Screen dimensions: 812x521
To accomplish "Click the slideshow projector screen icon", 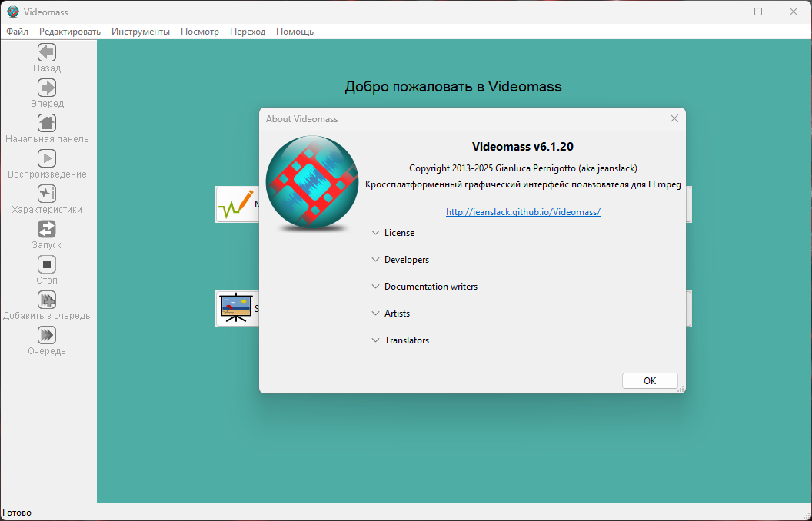I will point(235,308).
